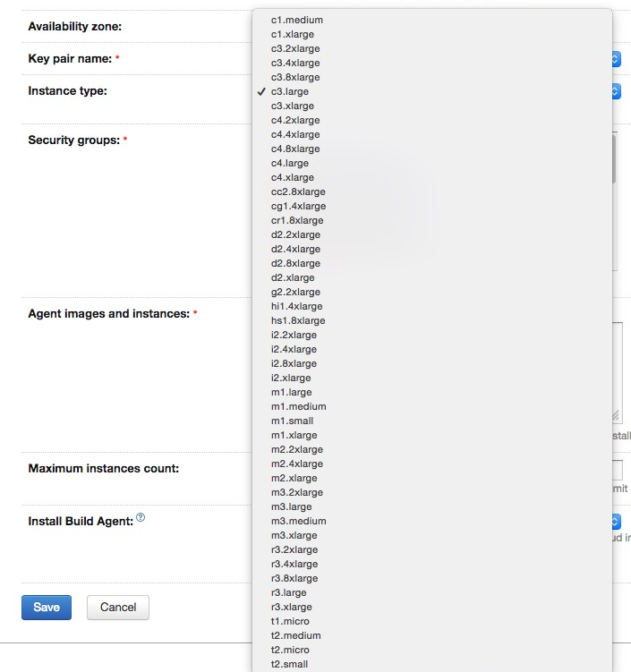The width and height of the screenshot is (631, 672).
Task: Cancel the form changes
Action: click(x=118, y=608)
